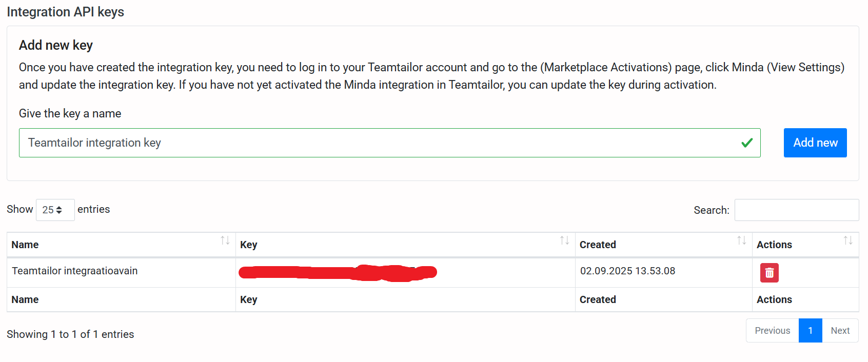Click the Name label in table footer row
The image size is (868, 362).
point(25,299)
